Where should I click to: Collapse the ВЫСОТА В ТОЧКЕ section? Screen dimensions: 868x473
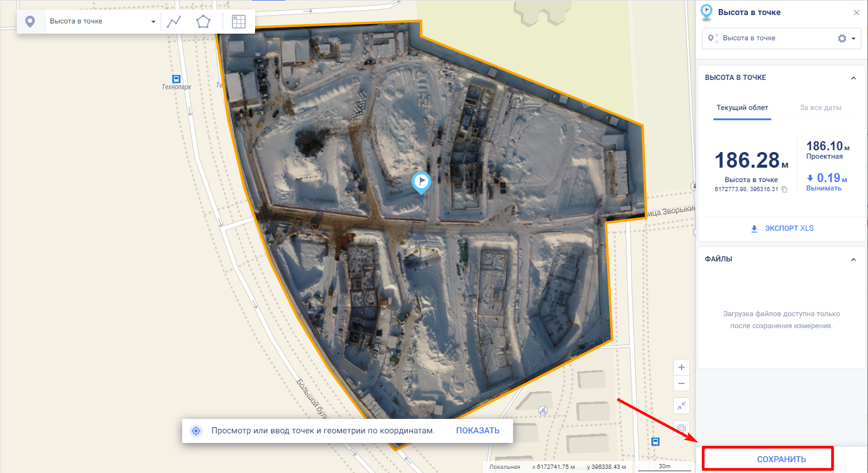[x=853, y=78]
